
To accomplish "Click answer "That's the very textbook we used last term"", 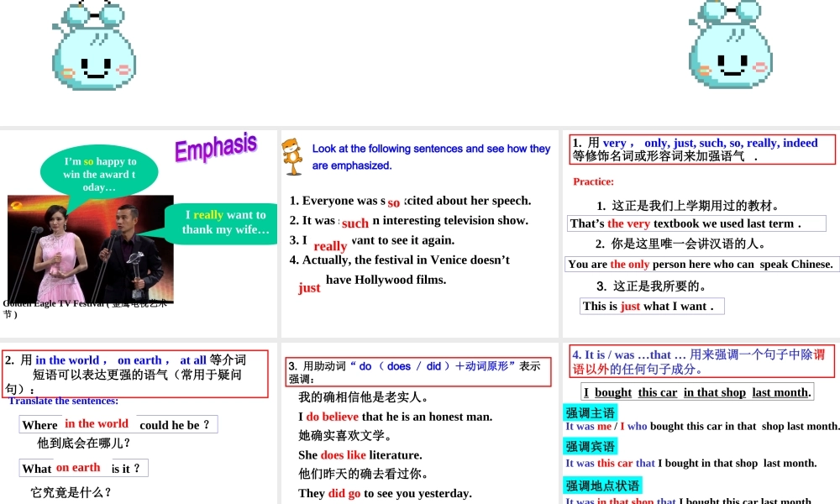I will point(696,223).
